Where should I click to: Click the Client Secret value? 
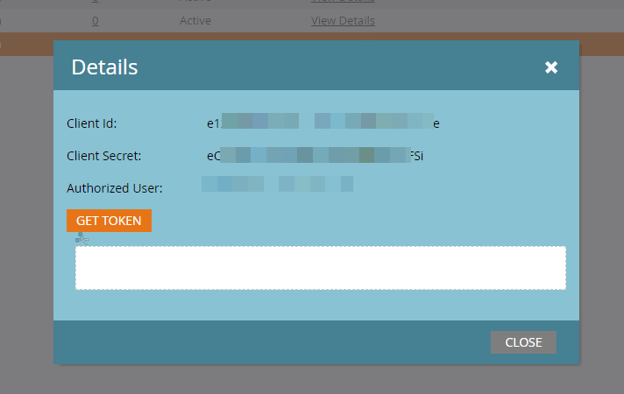[x=315, y=156]
